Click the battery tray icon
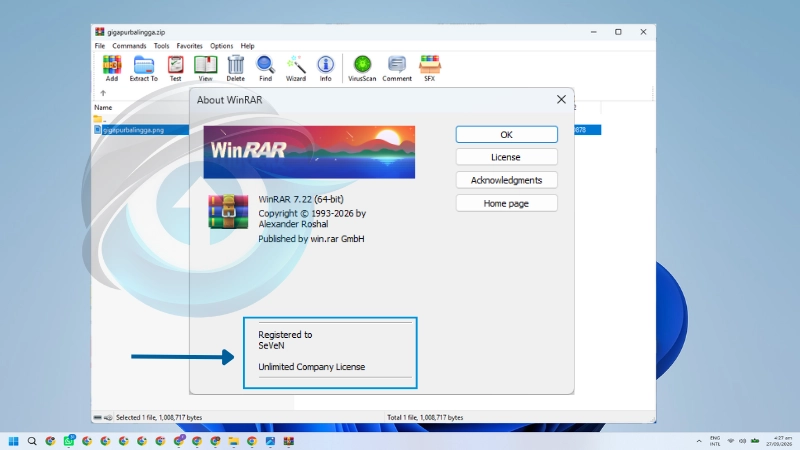 (755, 441)
